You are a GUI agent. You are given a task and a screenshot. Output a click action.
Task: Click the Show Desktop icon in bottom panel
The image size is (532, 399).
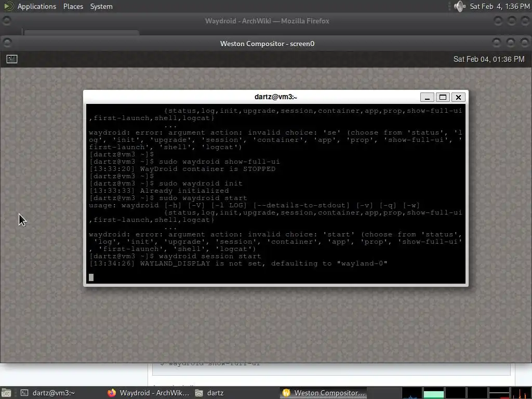pos(6,393)
